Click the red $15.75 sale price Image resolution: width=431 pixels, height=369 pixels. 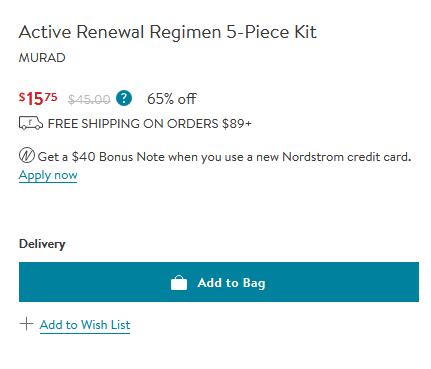point(38,99)
